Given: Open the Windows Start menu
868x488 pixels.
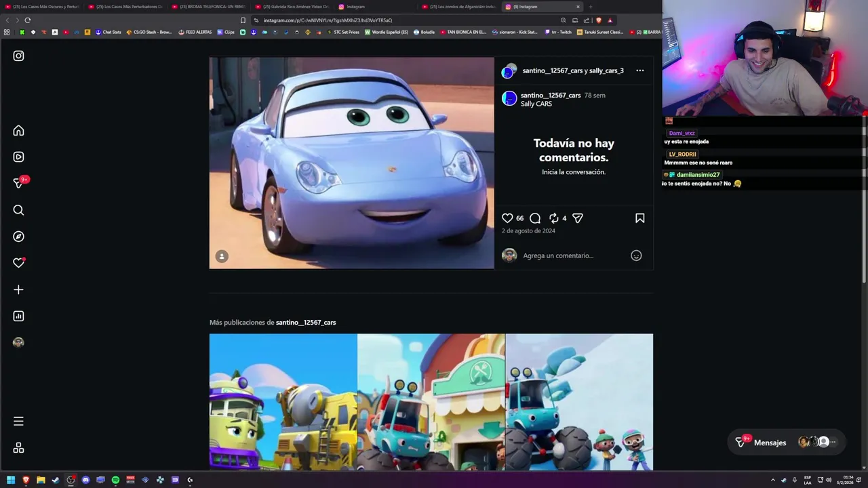Looking at the screenshot, I should click(x=11, y=480).
